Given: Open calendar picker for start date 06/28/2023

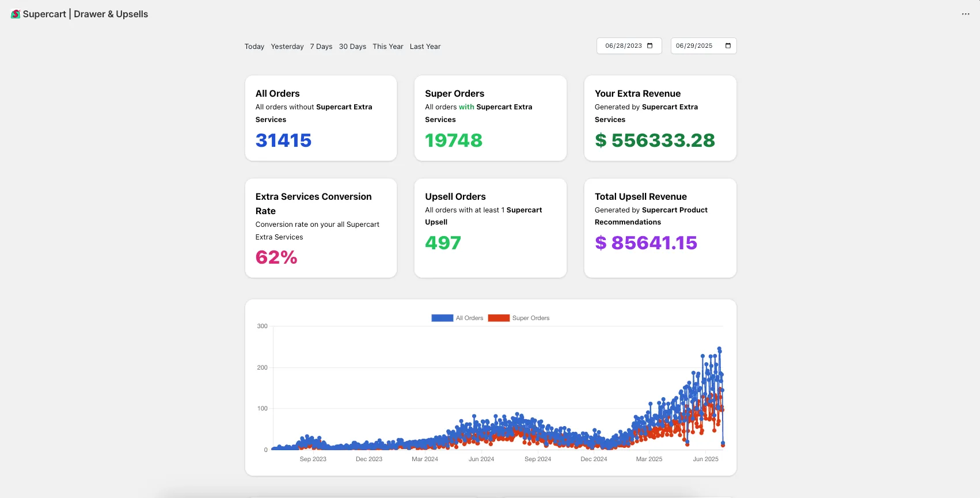Looking at the screenshot, I should [650, 46].
